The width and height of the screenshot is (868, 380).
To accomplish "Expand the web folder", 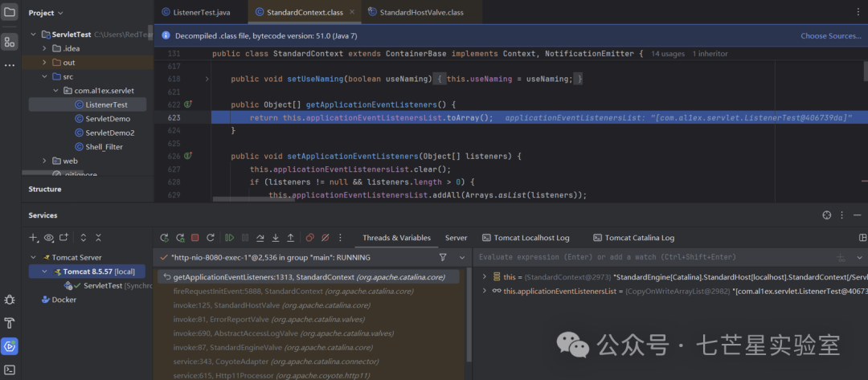I will point(44,161).
